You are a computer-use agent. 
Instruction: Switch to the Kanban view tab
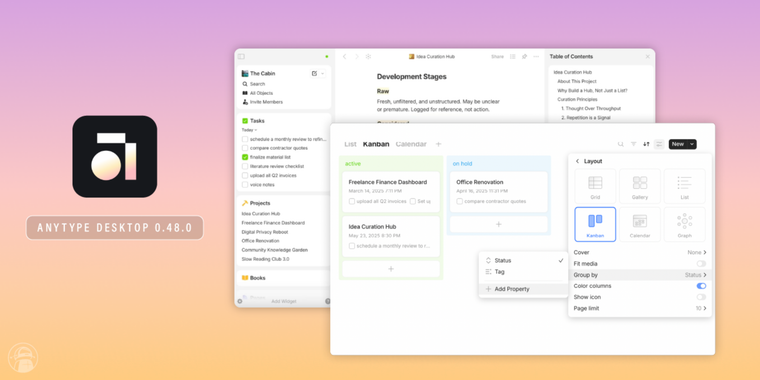376,144
